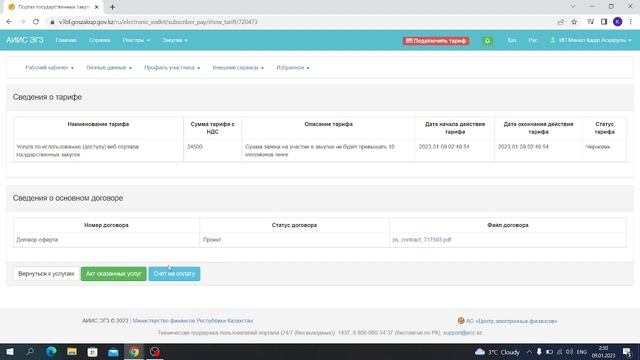Open a new browser tab
Screen dimensions: 640x360
point(112,7)
